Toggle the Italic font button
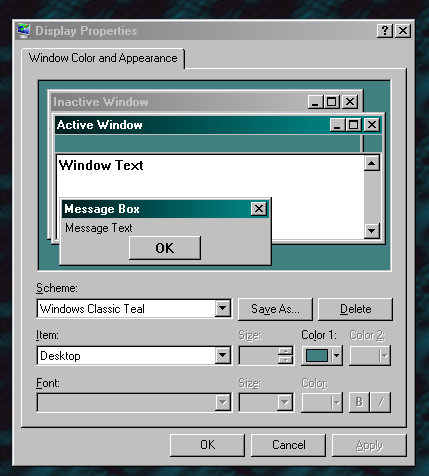The height and width of the screenshot is (476, 429). tap(381, 403)
